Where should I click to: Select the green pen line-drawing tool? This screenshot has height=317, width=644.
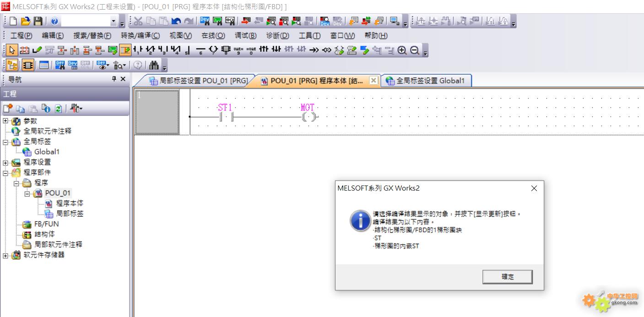(37, 50)
